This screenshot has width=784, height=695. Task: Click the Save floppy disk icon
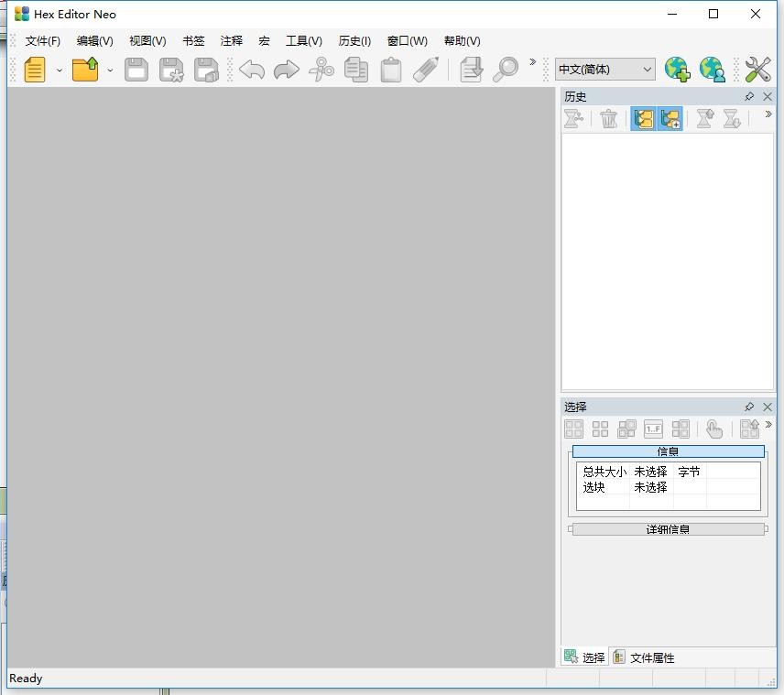coord(136,70)
